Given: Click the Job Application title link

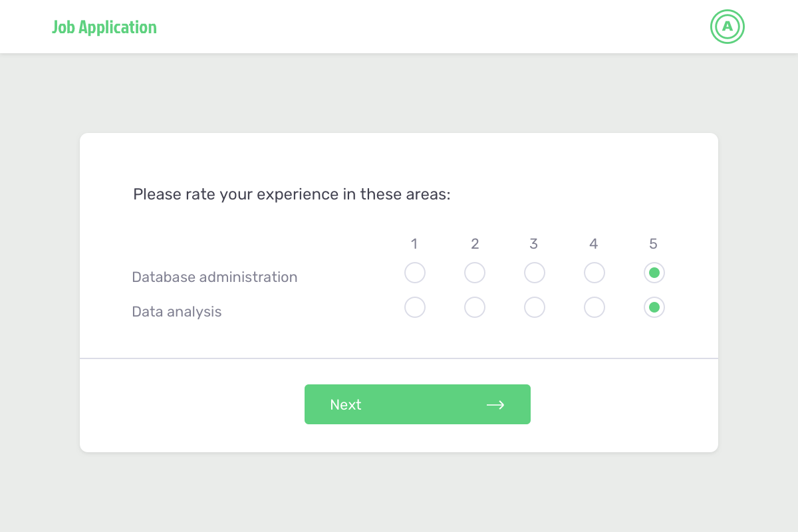Looking at the screenshot, I should pyautogui.click(x=104, y=27).
